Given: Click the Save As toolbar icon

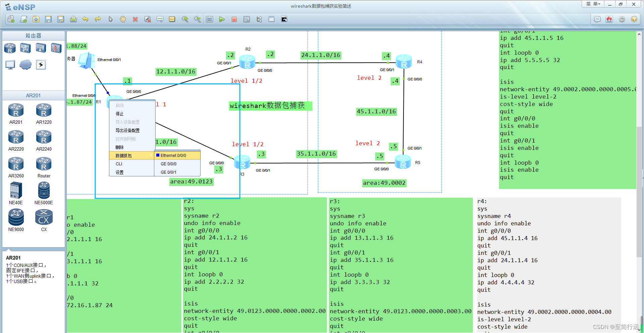Looking at the screenshot, I should tap(61, 19).
